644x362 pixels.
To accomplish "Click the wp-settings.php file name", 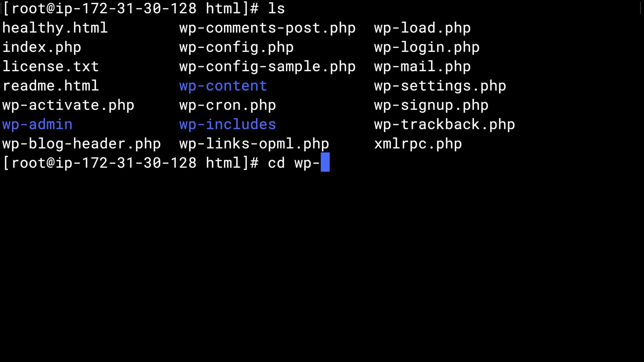I will pos(440,86).
